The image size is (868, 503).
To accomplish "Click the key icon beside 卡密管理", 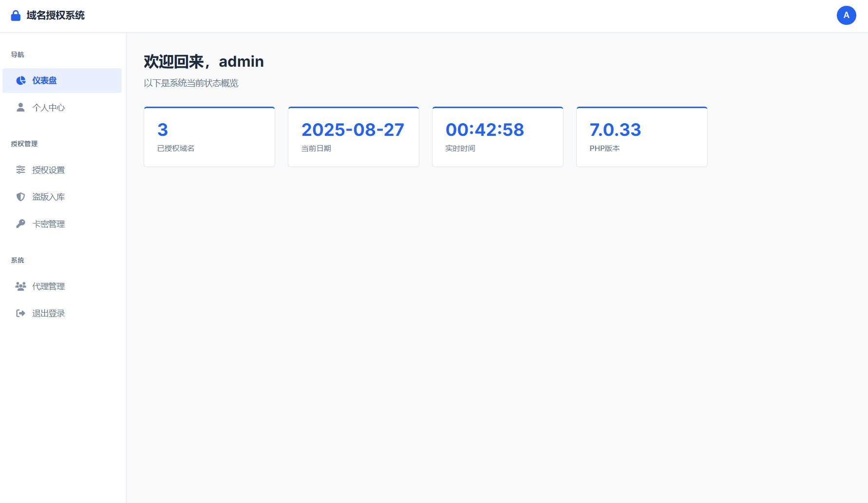I will [20, 224].
